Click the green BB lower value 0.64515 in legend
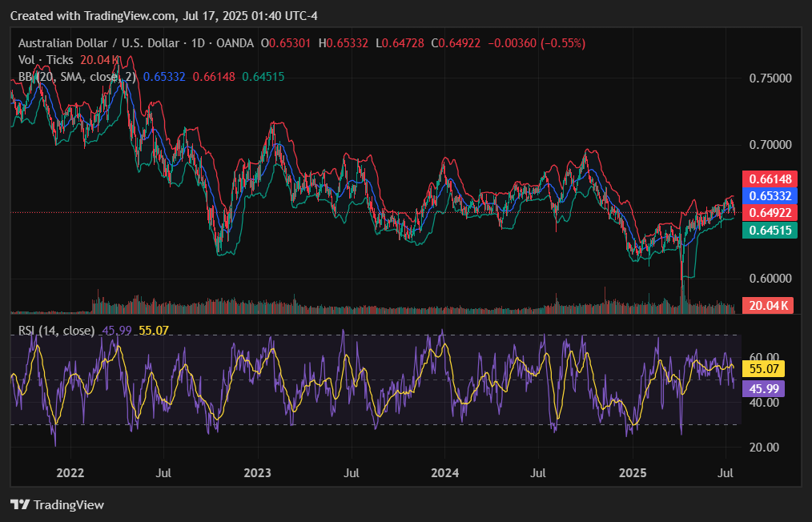The width and height of the screenshot is (812, 522). pos(263,77)
